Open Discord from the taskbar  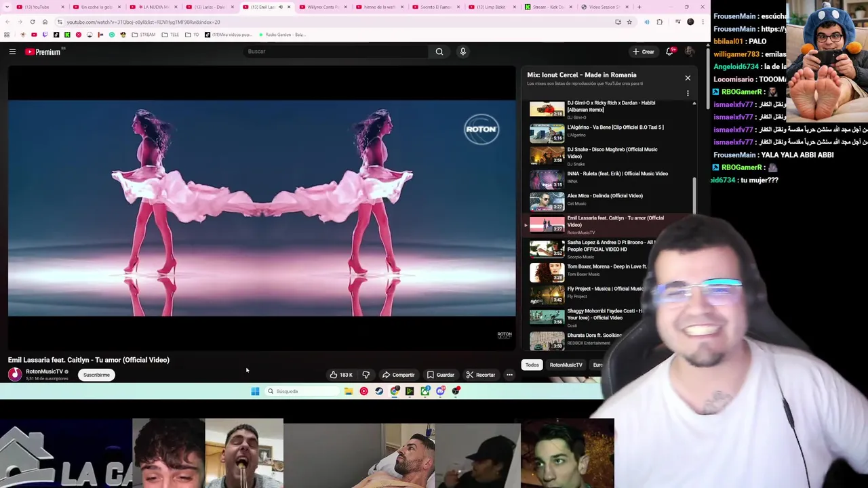tap(441, 391)
